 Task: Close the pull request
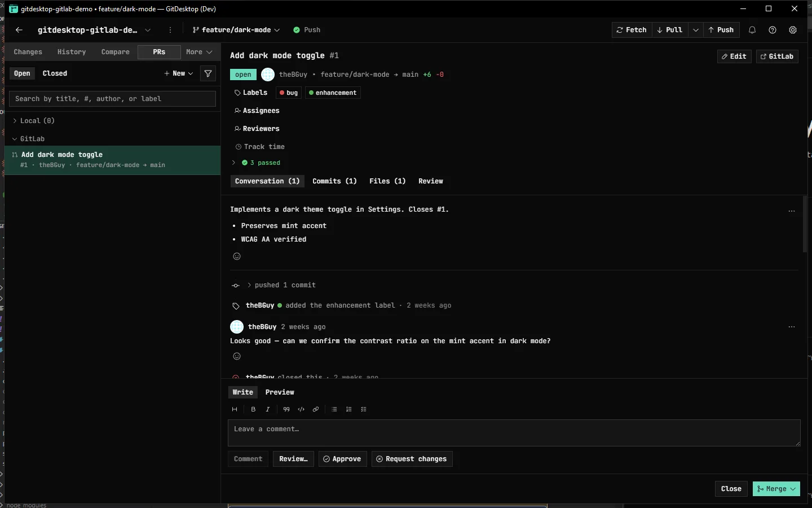[x=731, y=489]
